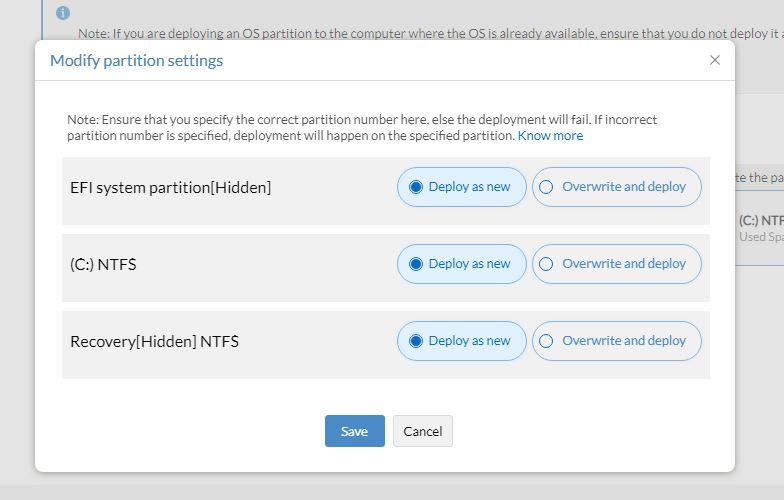The width and height of the screenshot is (784, 500).
Task: Close the Modify partition settings dialog
Action: click(715, 60)
